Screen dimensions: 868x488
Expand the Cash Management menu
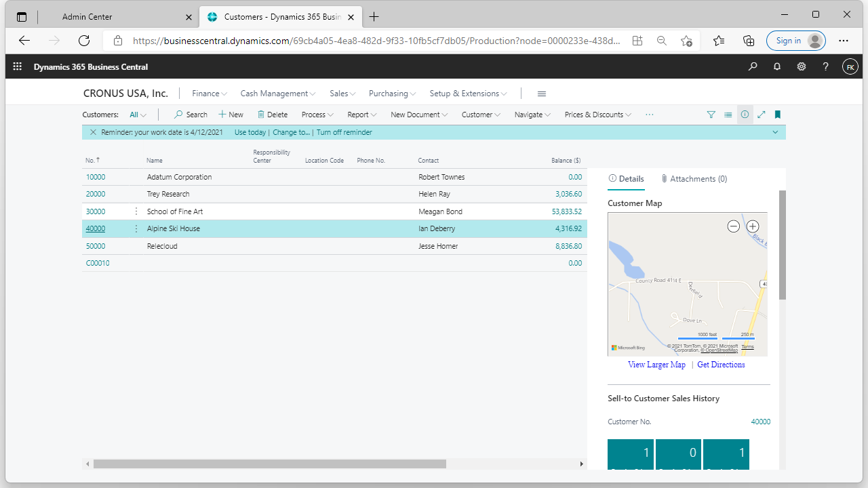(278, 94)
